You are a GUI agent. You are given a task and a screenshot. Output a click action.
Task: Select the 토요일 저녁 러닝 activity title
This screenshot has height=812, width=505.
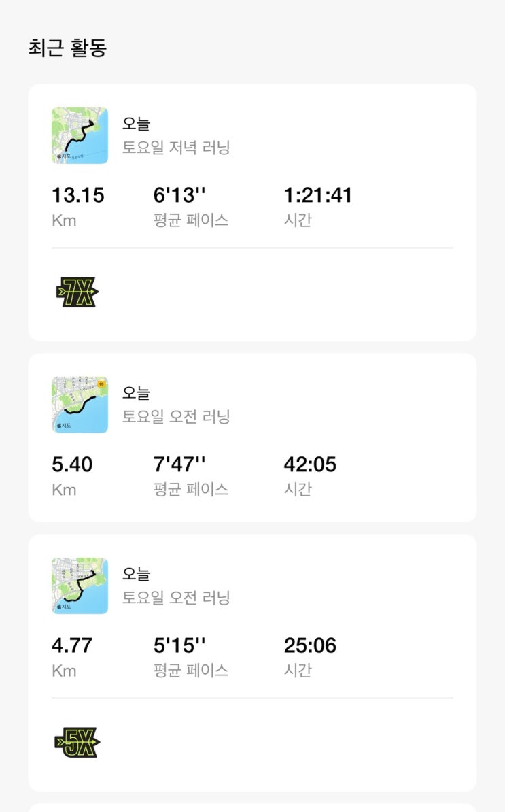(x=176, y=146)
